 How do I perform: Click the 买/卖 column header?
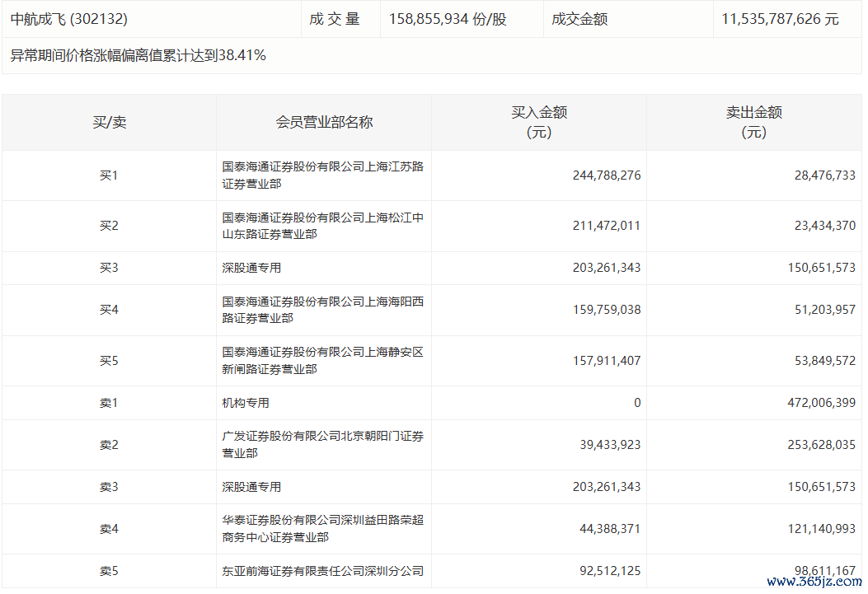(x=109, y=122)
